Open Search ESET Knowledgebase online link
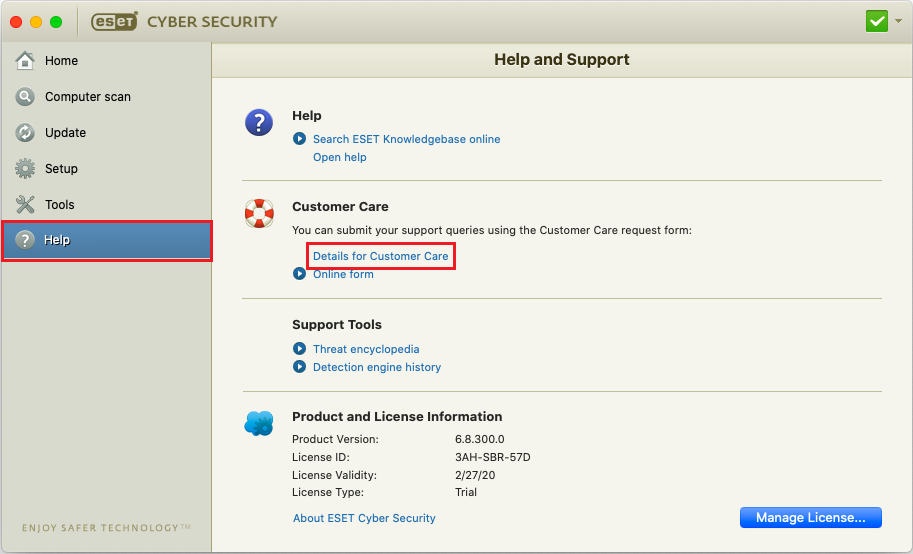Screen dimensions: 913x554 (x=406, y=139)
